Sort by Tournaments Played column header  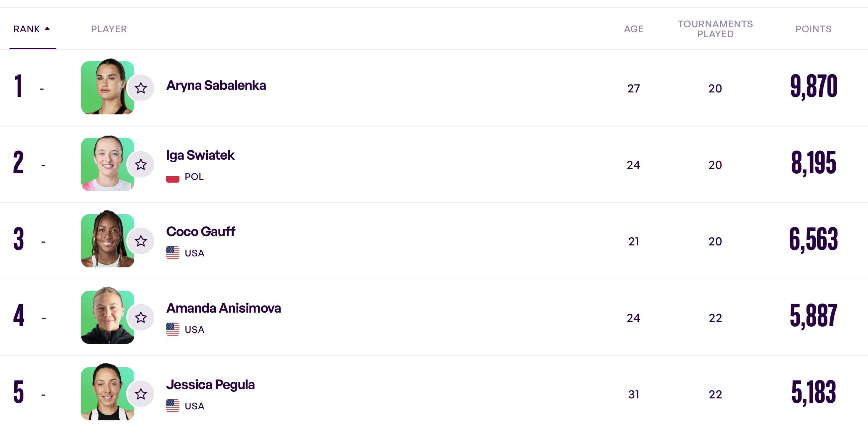pyautogui.click(x=715, y=29)
